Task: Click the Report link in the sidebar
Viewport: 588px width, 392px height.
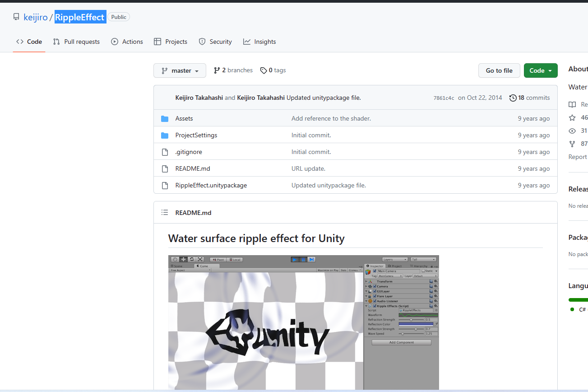Action: 578,157
